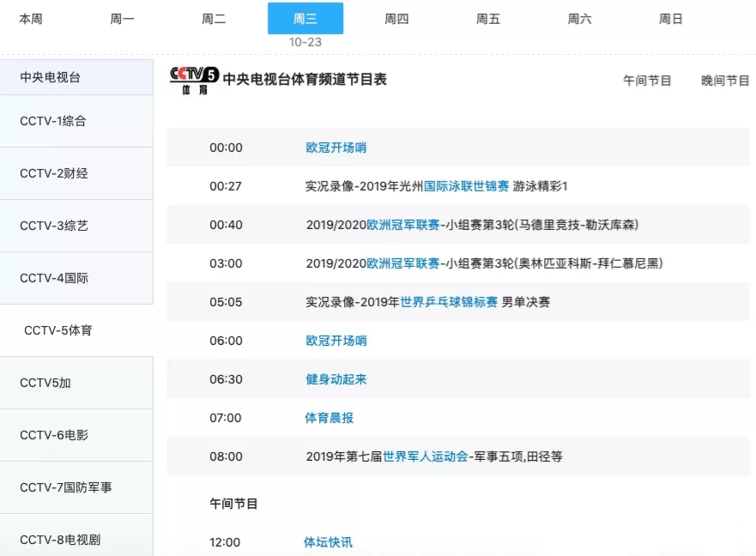Viewport: 756px width, 556px height.
Task: Open the CCTV-2财经 channel
Action: (76, 173)
